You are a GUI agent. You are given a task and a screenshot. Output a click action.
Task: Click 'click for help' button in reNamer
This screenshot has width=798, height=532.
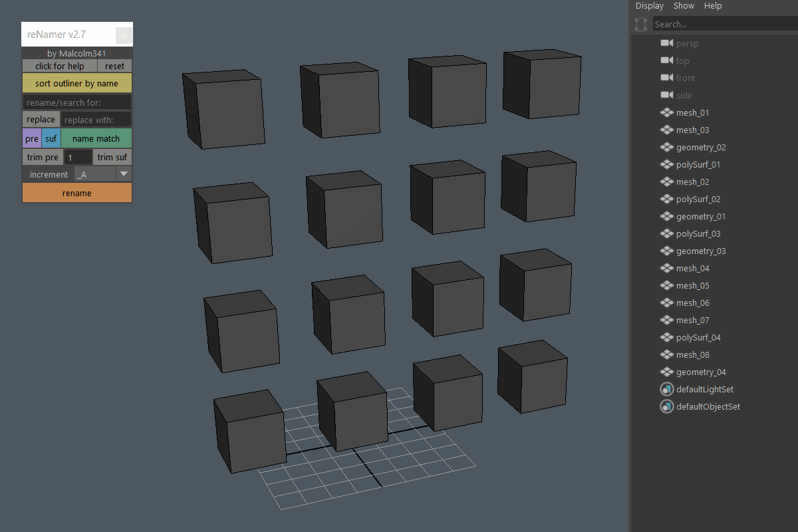pyautogui.click(x=60, y=66)
